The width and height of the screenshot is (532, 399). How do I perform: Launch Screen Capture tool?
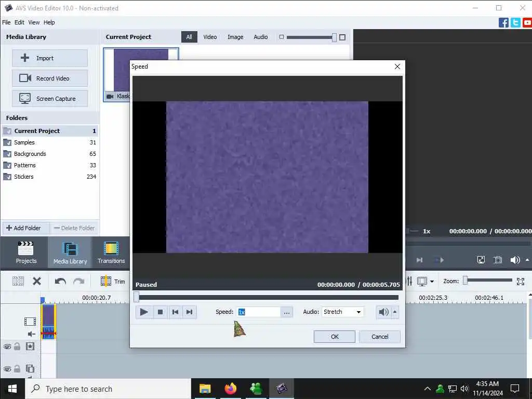pyautogui.click(x=50, y=99)
